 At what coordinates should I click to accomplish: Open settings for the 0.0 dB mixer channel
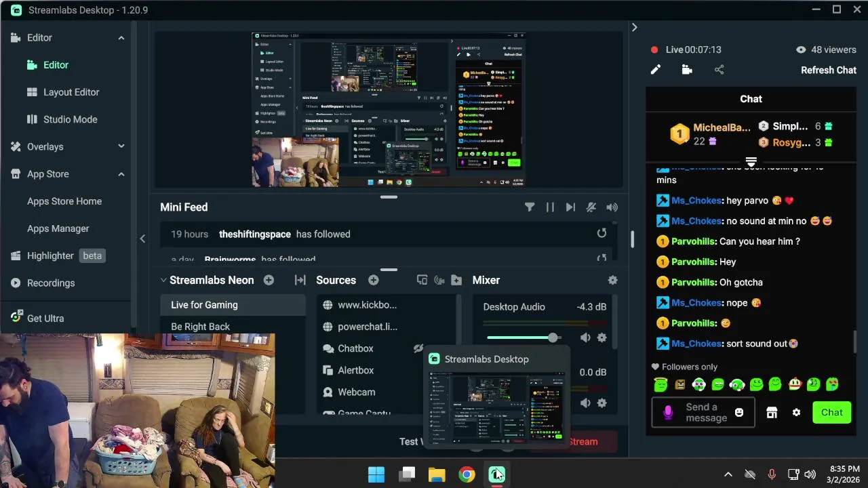601,403
